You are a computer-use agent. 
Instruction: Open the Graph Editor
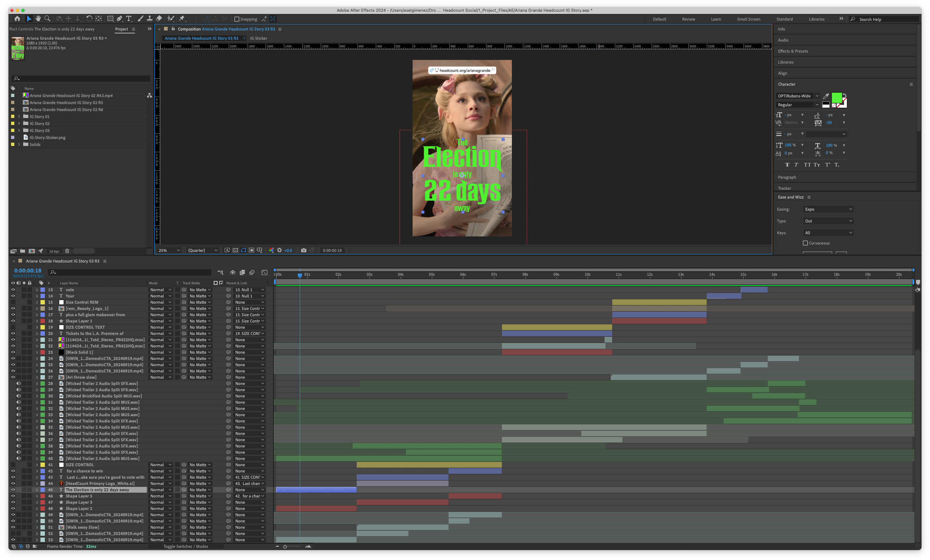264,272
